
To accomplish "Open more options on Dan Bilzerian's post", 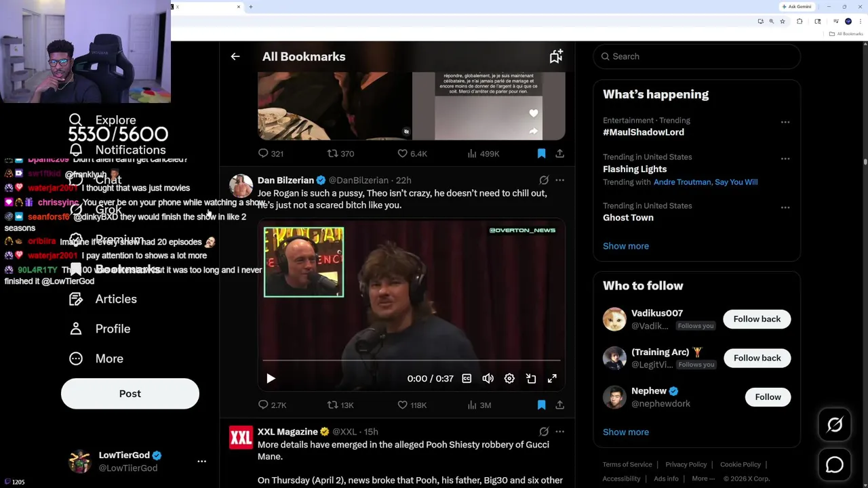I will (559, 180).
